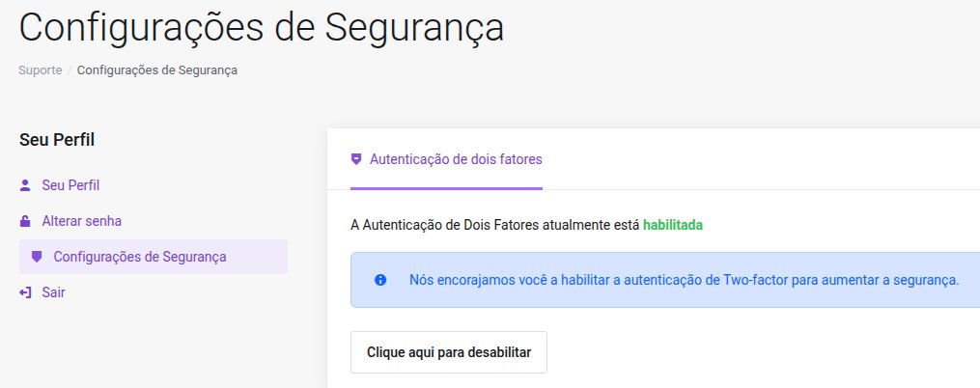Click the sign-out arrow icon beside Sair
The image size is (980, 388).
[25, 291]
